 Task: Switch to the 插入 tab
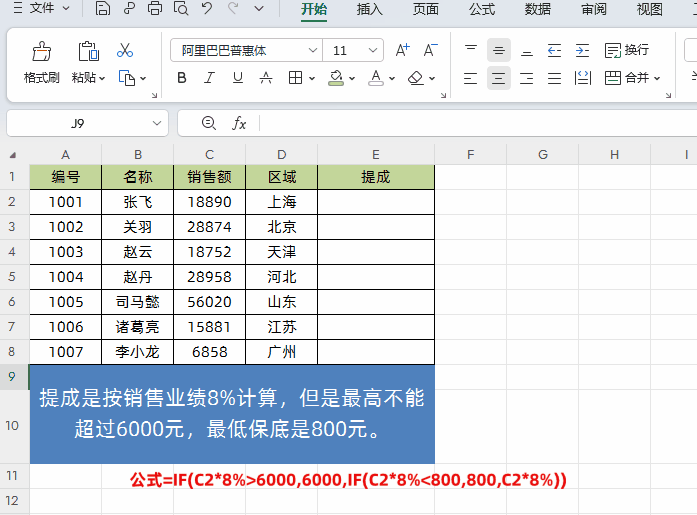pyautogui.click(x=369, y=9)
